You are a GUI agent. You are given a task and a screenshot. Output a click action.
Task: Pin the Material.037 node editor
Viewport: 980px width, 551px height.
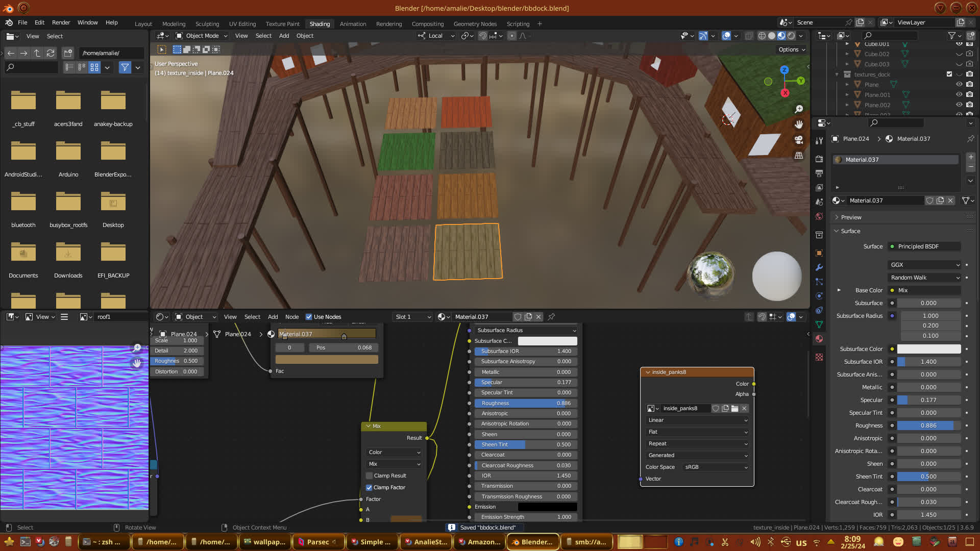(x=551, y=317)
